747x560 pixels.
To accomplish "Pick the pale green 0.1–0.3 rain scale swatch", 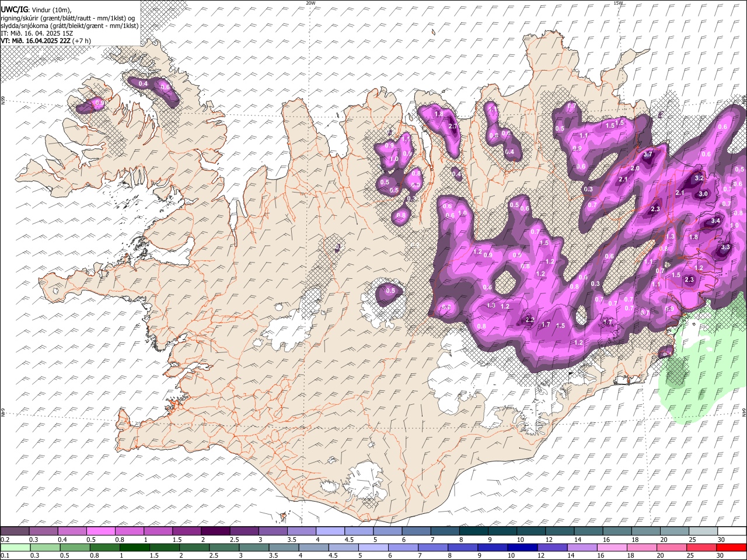I will click(15, 547).
